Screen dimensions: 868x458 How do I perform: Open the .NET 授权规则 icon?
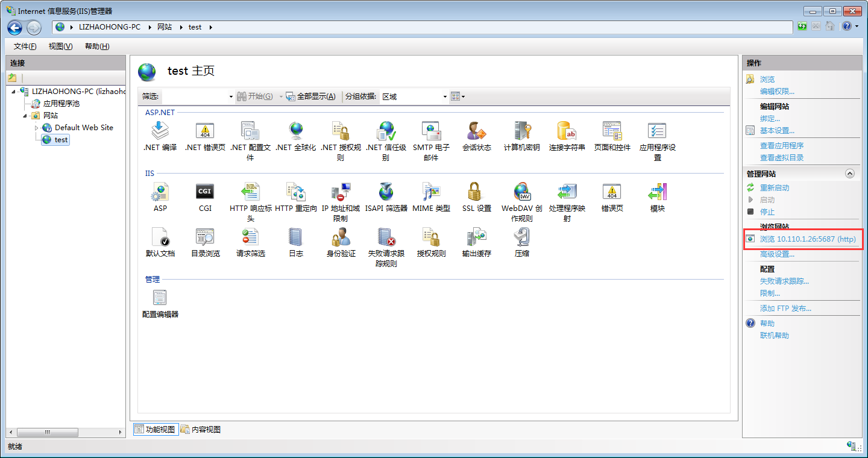pos(341,131)
